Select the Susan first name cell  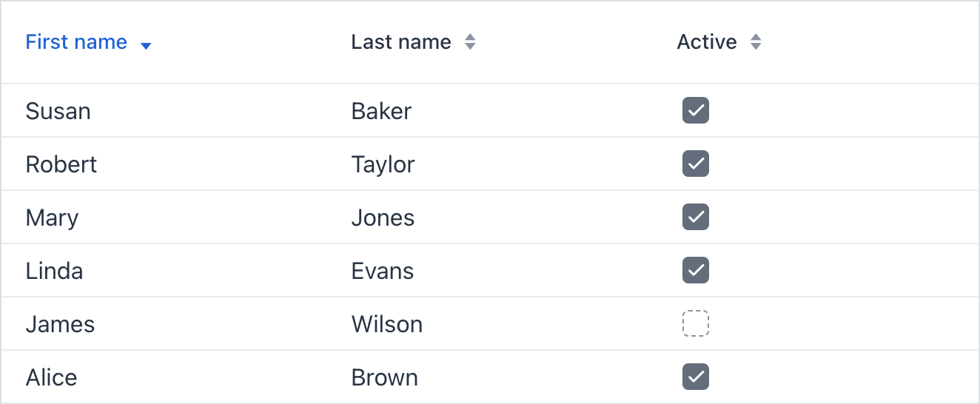58,111
